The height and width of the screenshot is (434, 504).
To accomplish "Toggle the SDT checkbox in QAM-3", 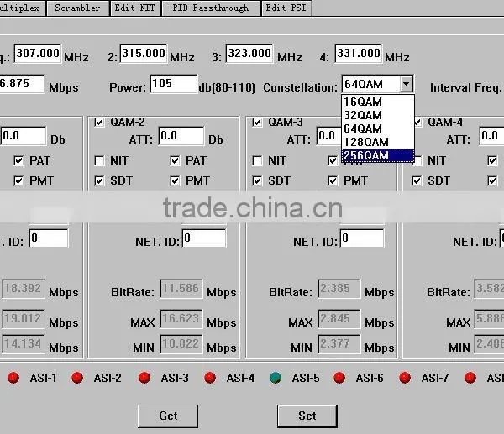I will (257, 180).
